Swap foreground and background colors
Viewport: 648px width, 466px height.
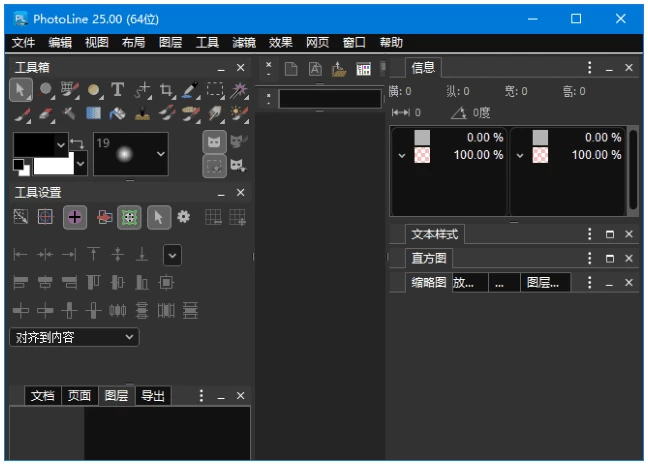76,146
